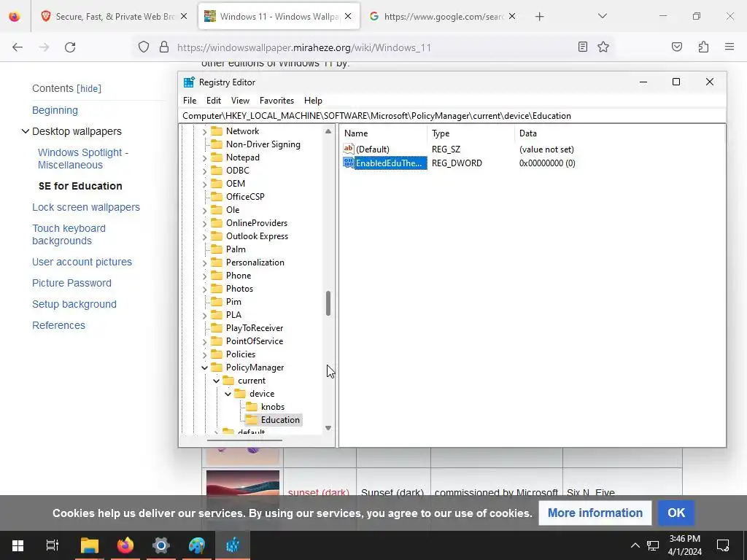Open User account pictures link
The width and height of the screenshot is (747, 560).
[x=82, y=262]
